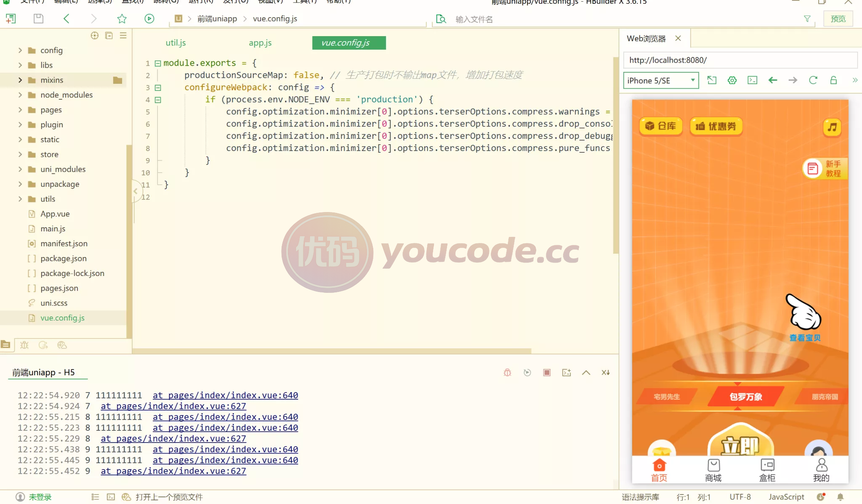Collapse code fold at line 1
This screenshot has width=862, height=504.
click(158, 63)
